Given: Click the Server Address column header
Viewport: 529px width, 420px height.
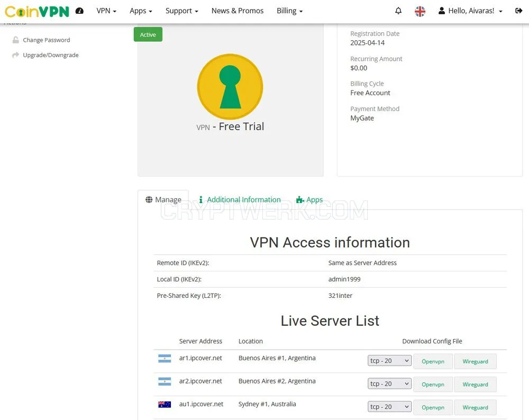Looking at the screenshot, I should (x=200, y=341).
